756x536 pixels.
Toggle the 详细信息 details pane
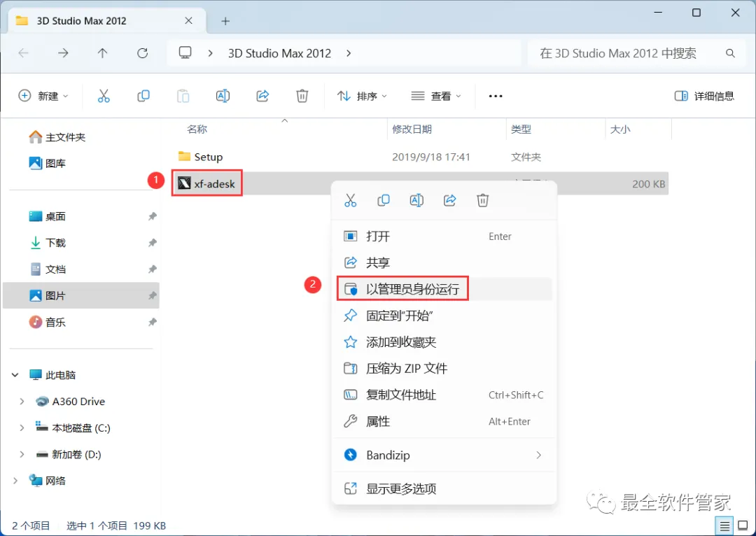pyautogui.click(x=704, y=96)
